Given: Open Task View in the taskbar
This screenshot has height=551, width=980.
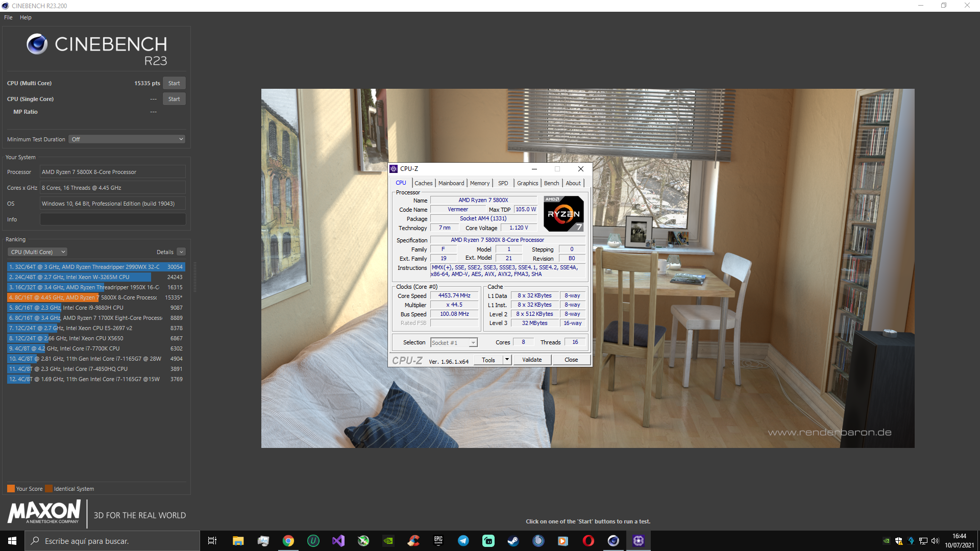Looking at the screenshot, I should 212,541.
